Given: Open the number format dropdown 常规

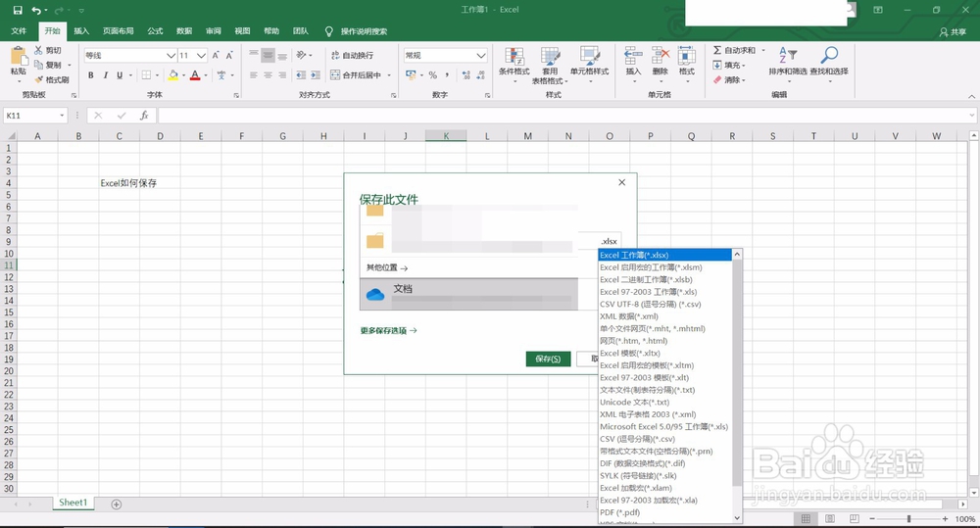Looking at the screenshot, I should 481,56.
